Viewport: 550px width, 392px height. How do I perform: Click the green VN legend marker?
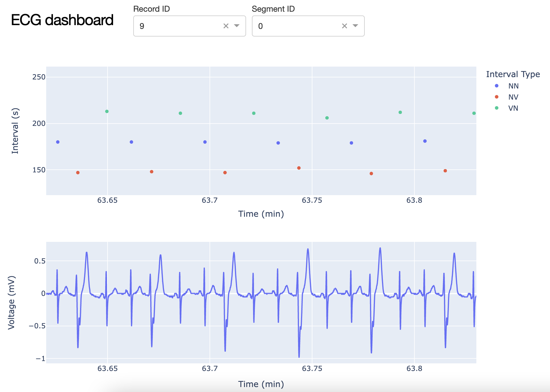497,108
